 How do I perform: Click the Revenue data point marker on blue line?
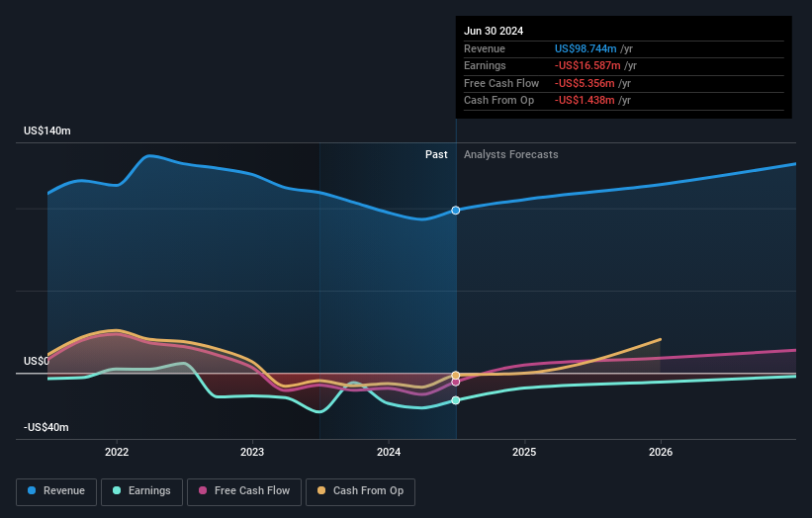[x=456, y=211]
